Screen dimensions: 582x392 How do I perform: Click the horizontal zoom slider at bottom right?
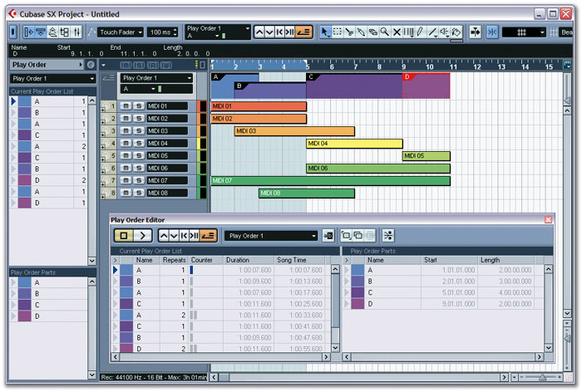(x=542, y=378)
